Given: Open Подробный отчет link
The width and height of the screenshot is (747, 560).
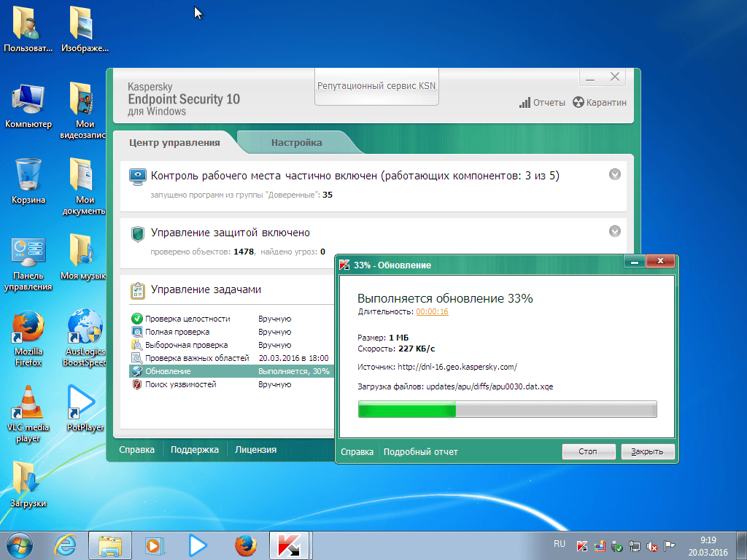Looking at the screenshot, I should tap(421, 452).
